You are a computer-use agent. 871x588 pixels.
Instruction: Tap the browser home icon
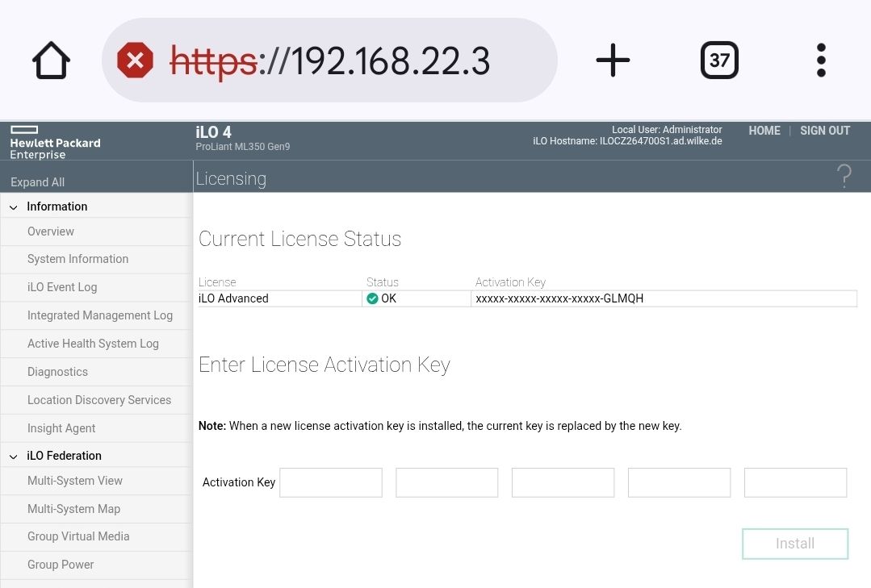pyautogui.click(x=51, y=60)
